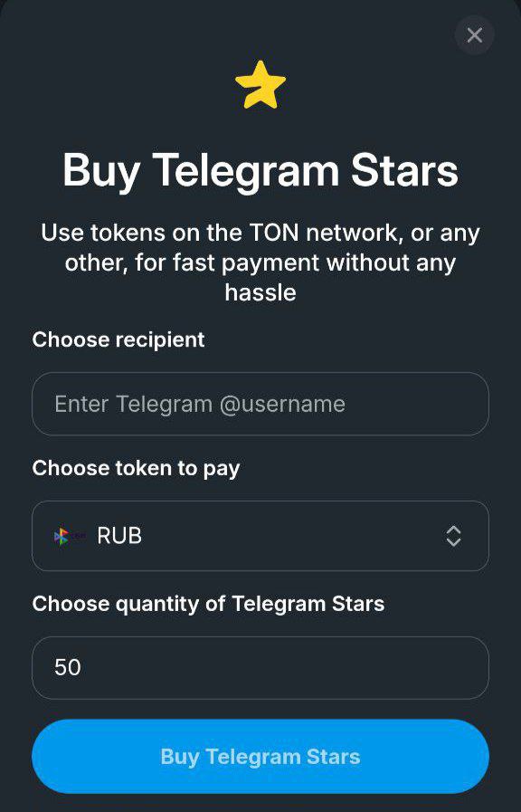This screenshot has height=812, width=521.
Task: Click the blue Buy Telegram Stars button
Action: coord(260,757)
